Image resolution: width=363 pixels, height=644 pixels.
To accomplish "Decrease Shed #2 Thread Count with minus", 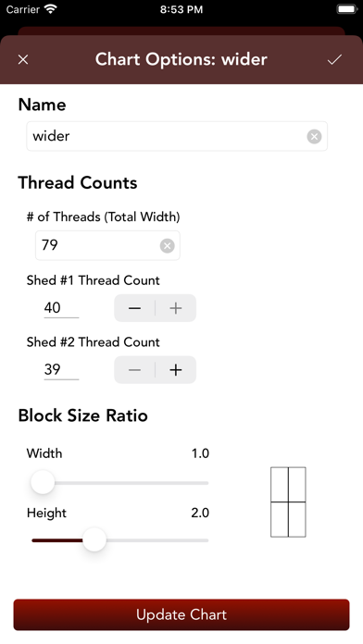I will pyautogui.click(x=134, y=370).
